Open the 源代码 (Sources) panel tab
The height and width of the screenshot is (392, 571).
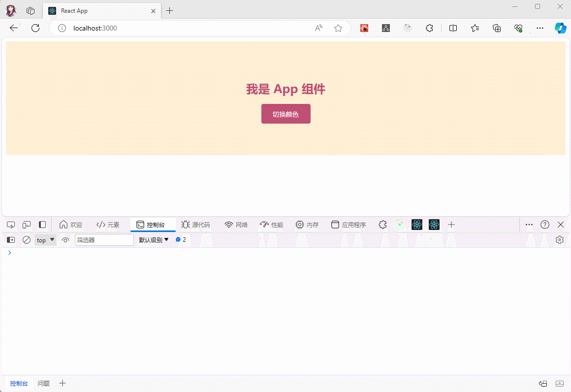pos(195,225)
